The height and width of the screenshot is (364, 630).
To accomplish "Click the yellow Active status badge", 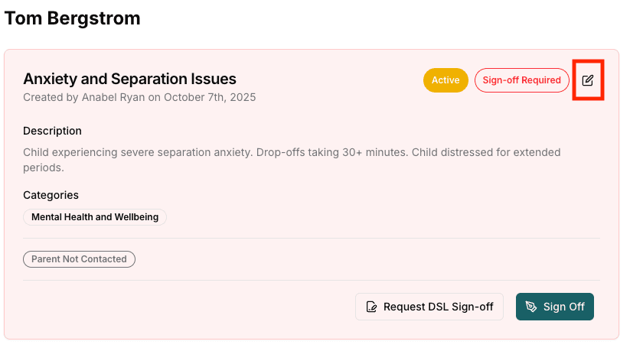I will [x=446, y=80].
